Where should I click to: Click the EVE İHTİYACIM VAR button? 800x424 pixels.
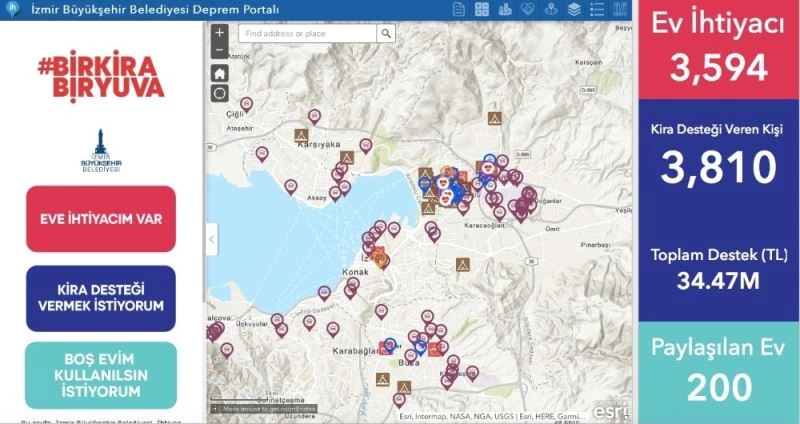point(101,218)
